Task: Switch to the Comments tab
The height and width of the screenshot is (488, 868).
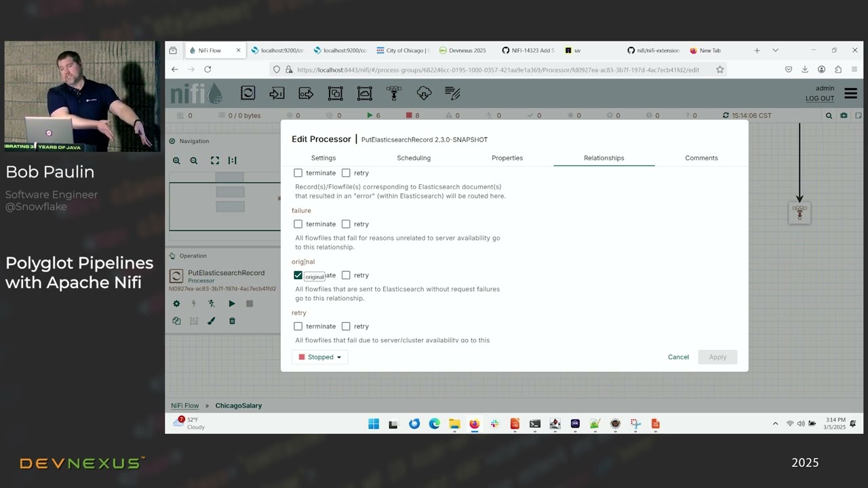Action: [701, 158]
